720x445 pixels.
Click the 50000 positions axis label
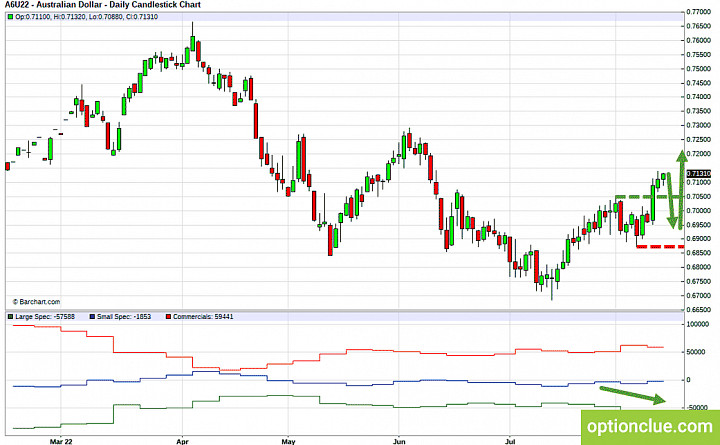coord(697,352)
